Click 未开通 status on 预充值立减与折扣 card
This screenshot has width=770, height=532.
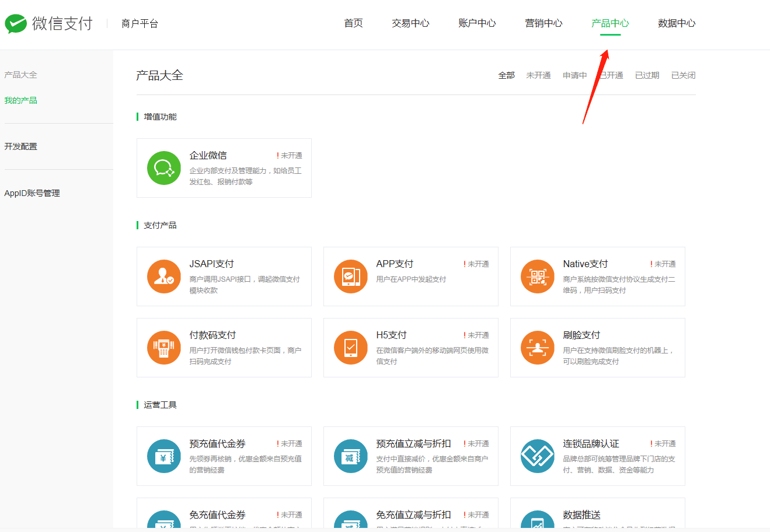click(476, 444)
